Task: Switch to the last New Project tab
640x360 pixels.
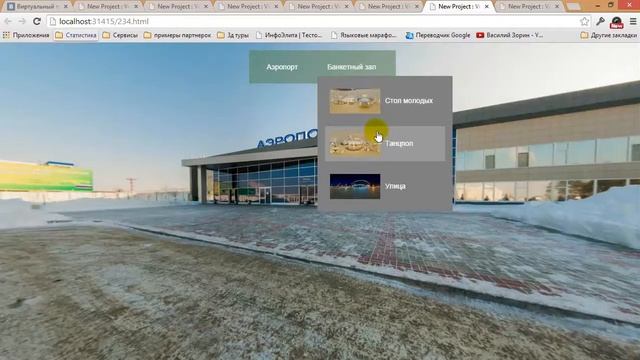Action: [529, 7]
